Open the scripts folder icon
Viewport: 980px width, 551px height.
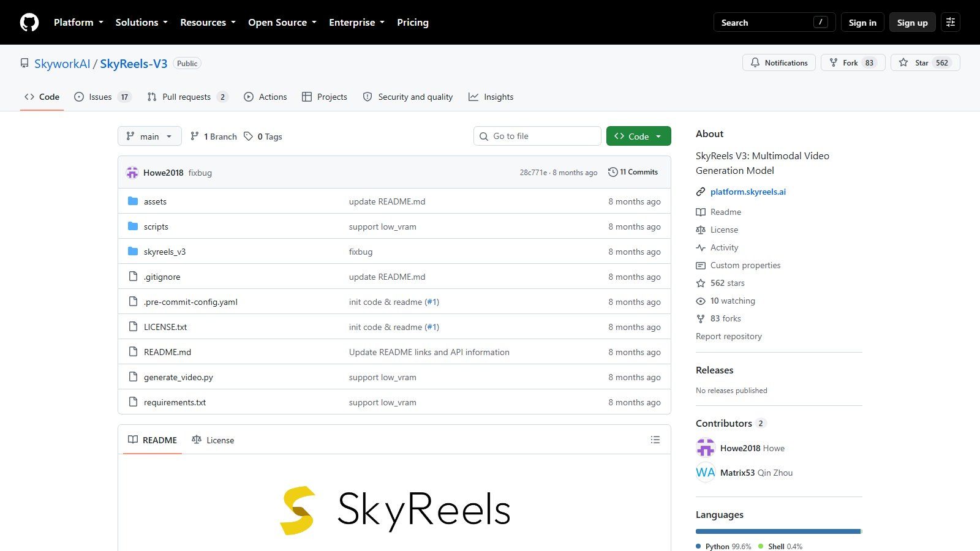coord(133,227)
